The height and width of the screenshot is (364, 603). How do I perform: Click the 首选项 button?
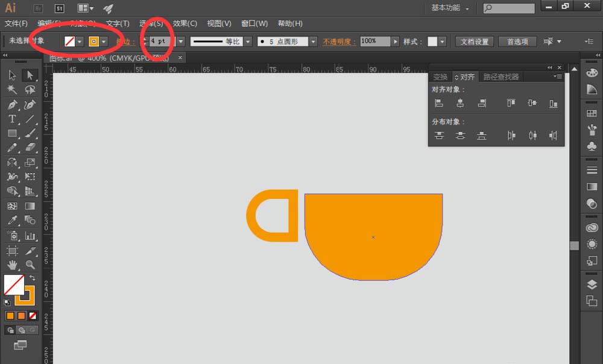tap(517, 42)
